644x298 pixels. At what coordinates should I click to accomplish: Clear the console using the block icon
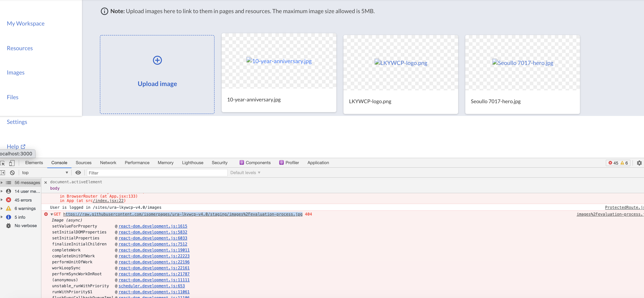pyautogui.click(x=12, y=172)
